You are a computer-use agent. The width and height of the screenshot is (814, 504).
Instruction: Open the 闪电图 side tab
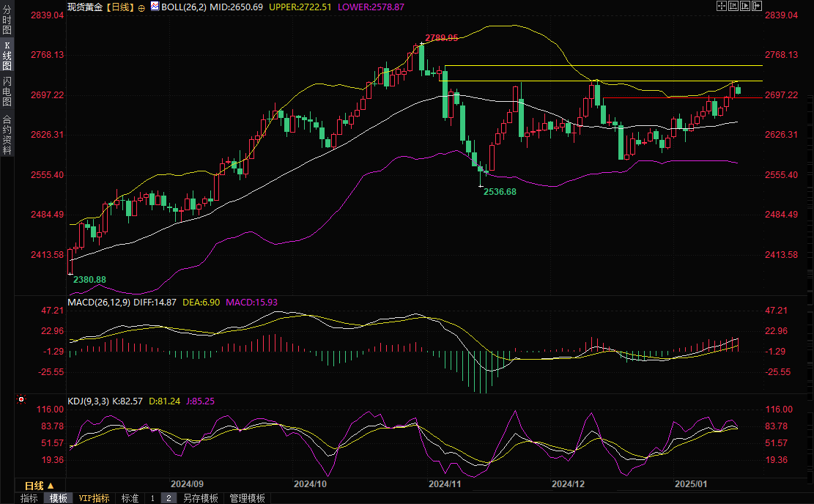point(7,91)
